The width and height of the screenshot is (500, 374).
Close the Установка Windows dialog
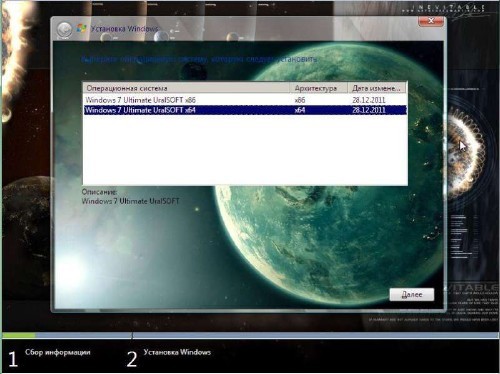coord(431,21)
